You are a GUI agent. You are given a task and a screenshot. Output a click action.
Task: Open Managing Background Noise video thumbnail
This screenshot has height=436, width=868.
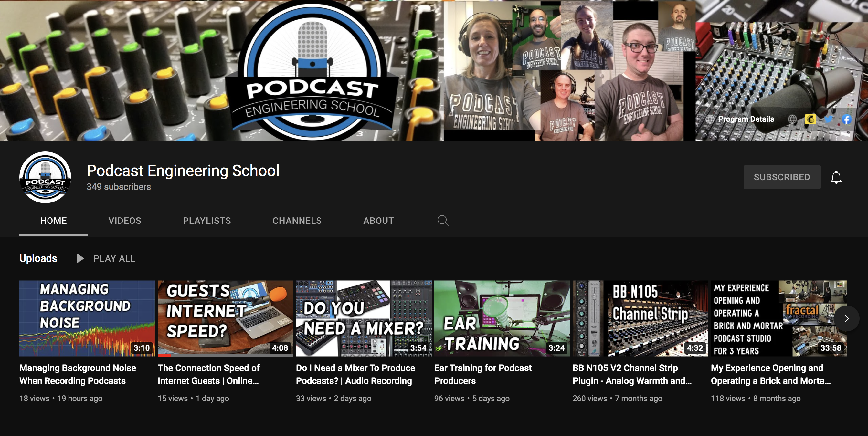coord(87,318)
